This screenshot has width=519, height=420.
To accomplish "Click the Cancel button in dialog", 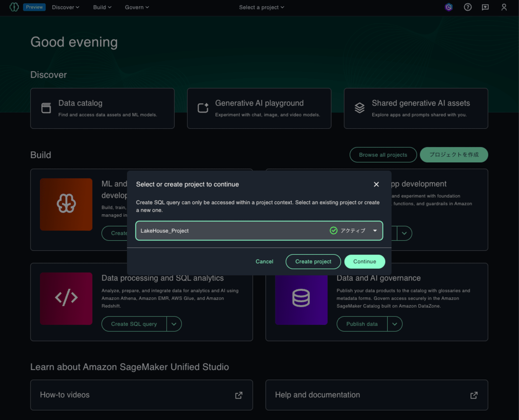I will (x=264, y=262).
